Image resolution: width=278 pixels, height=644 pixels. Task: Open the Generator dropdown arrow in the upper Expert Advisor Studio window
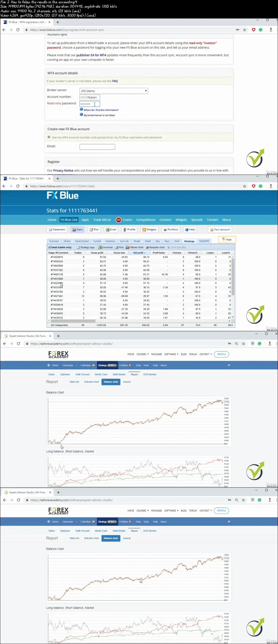point(77,366)
